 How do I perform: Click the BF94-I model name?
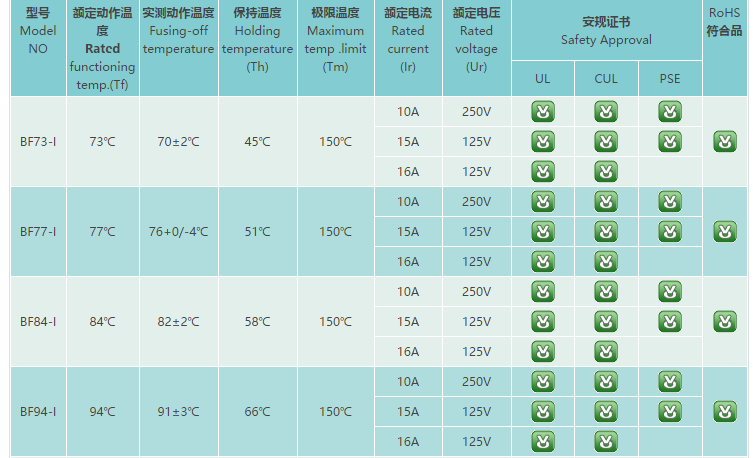pos(38,412)
